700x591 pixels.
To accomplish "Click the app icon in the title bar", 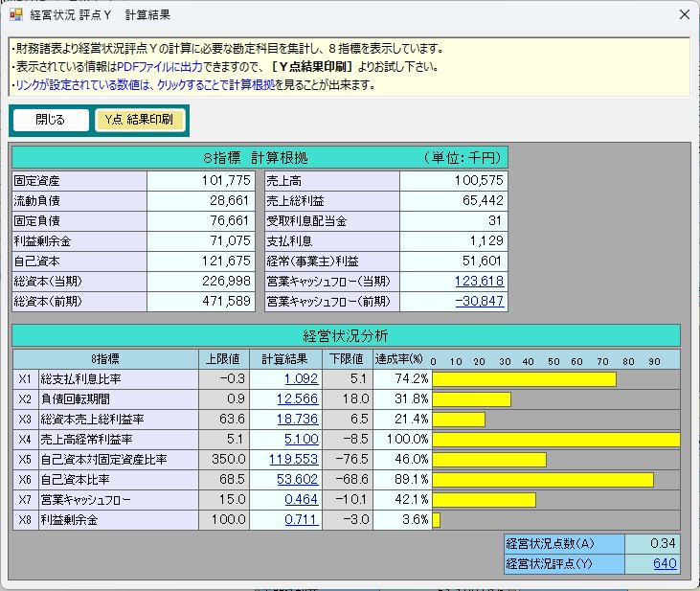I will click(15, 14).
